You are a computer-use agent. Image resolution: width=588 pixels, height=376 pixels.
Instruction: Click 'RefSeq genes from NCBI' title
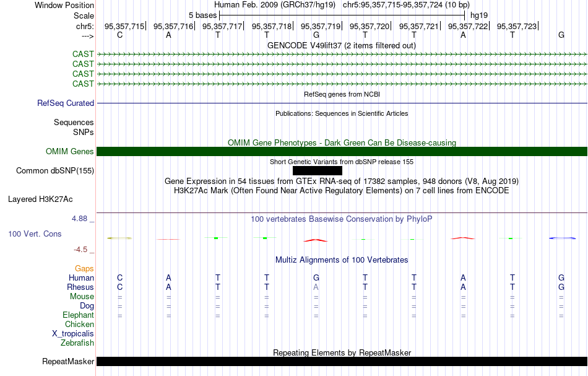[342, 94]
